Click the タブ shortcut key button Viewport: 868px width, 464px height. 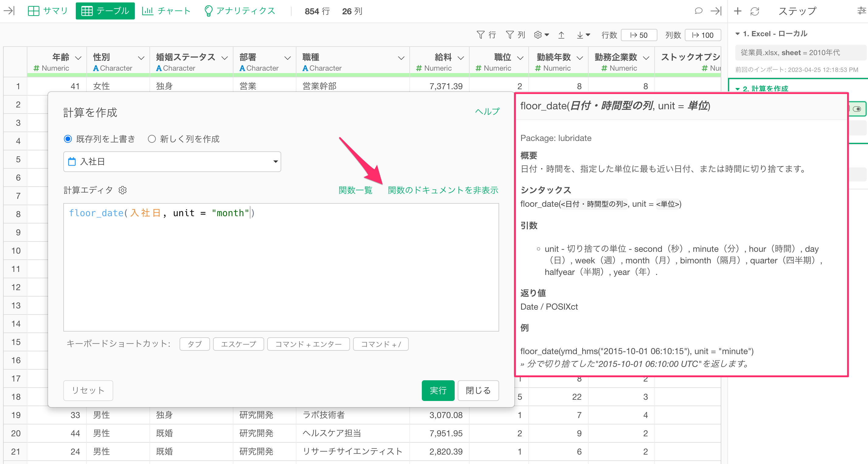click(x=194, y=344)
